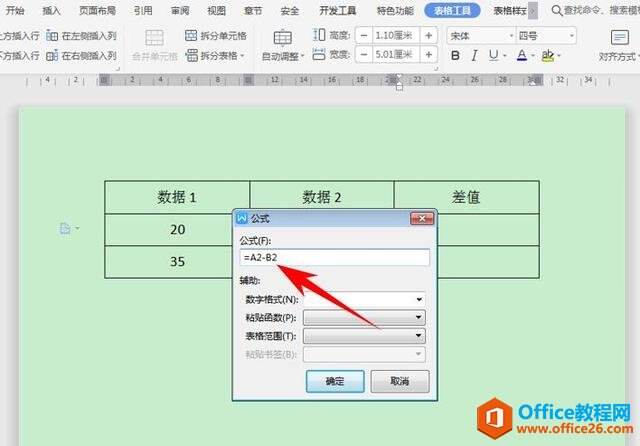Click the table cell containing 35
This screenshot has height=446, width=640.
pos(177,262)
